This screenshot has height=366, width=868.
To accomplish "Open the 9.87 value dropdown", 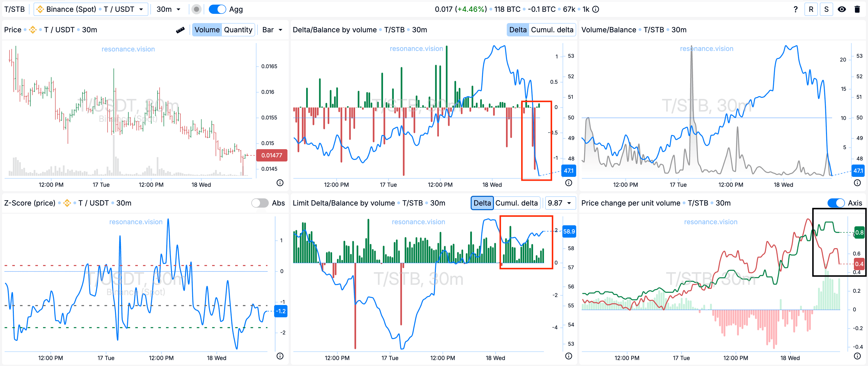I will pyautogui.click(x=560, y=203).
